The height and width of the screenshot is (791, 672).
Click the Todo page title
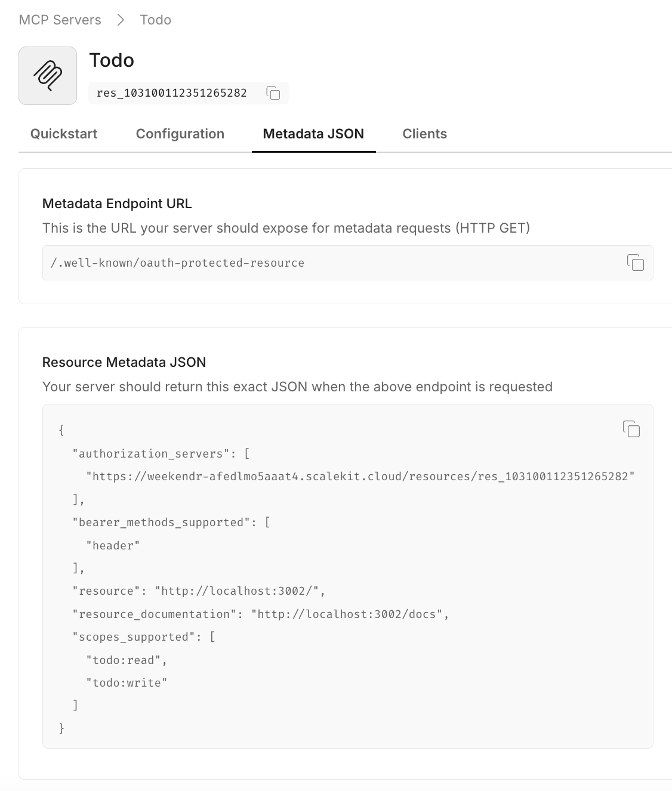(x=112, y=60)
